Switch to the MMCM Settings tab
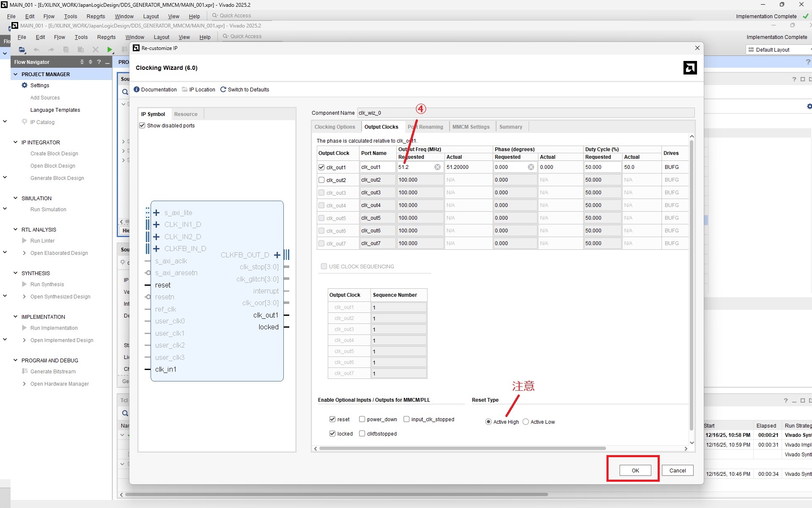The image size is (812, 508). tap(471, 127)
